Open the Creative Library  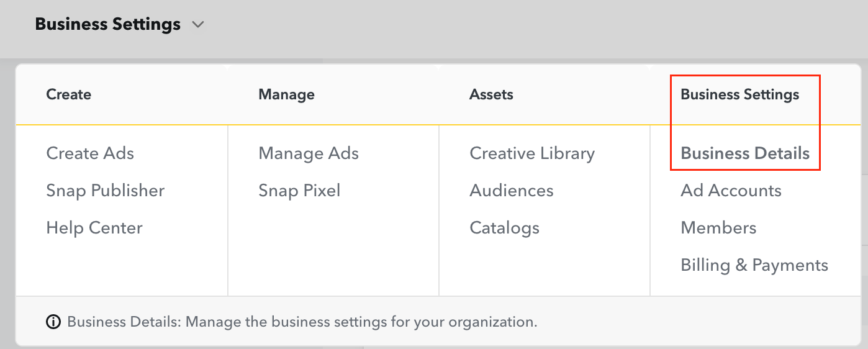click(532, 153)
